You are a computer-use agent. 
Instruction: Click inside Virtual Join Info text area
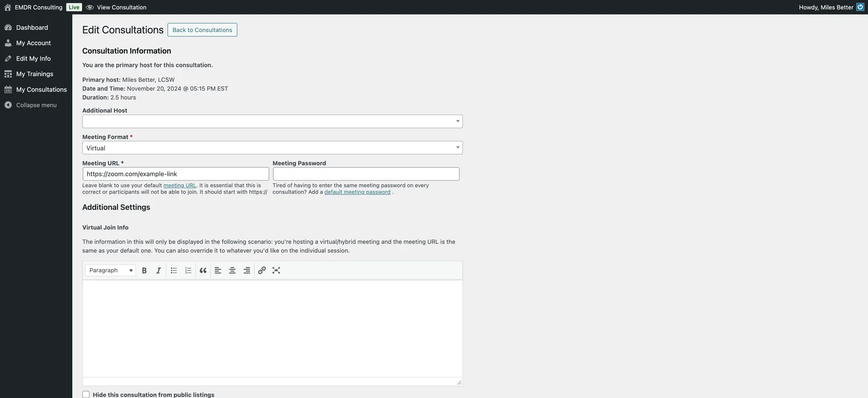tap(272, 328)
